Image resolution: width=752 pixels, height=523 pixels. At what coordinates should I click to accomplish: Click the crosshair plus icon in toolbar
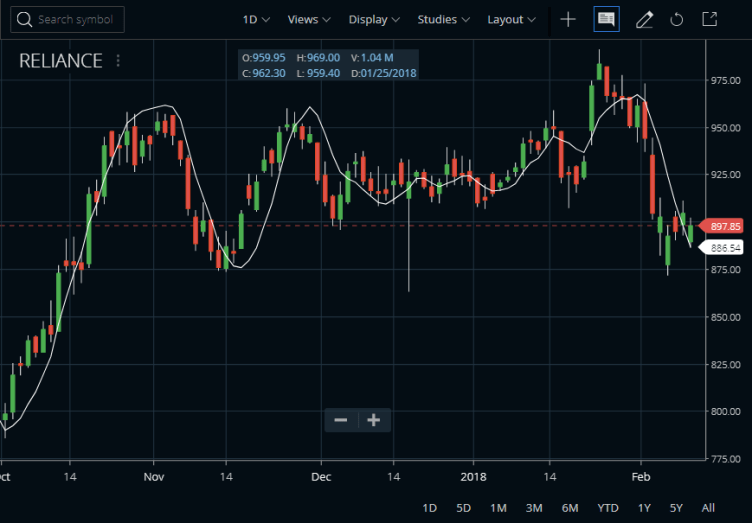[568, 20]
